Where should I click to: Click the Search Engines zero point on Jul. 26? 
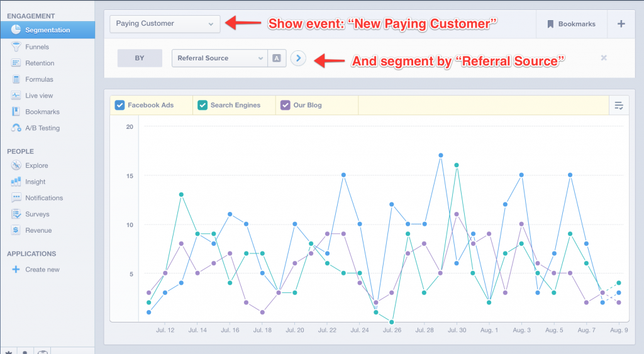pos(392,322)
